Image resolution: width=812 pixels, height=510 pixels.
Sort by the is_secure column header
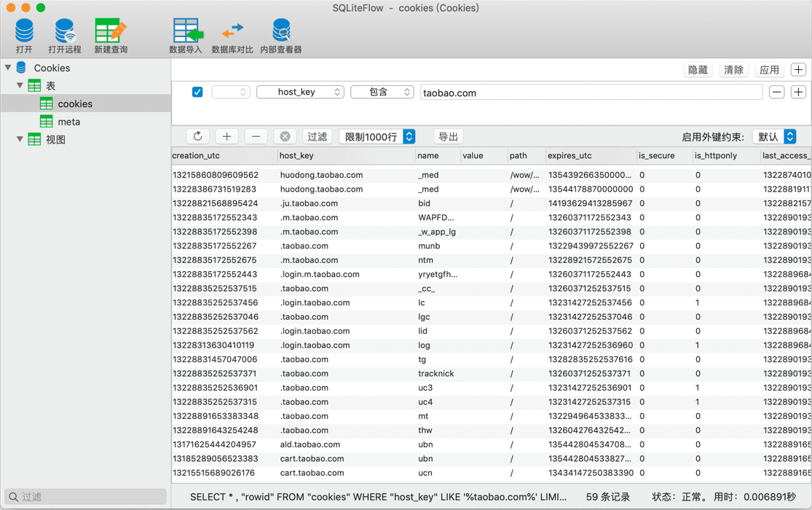click(664, 155)
